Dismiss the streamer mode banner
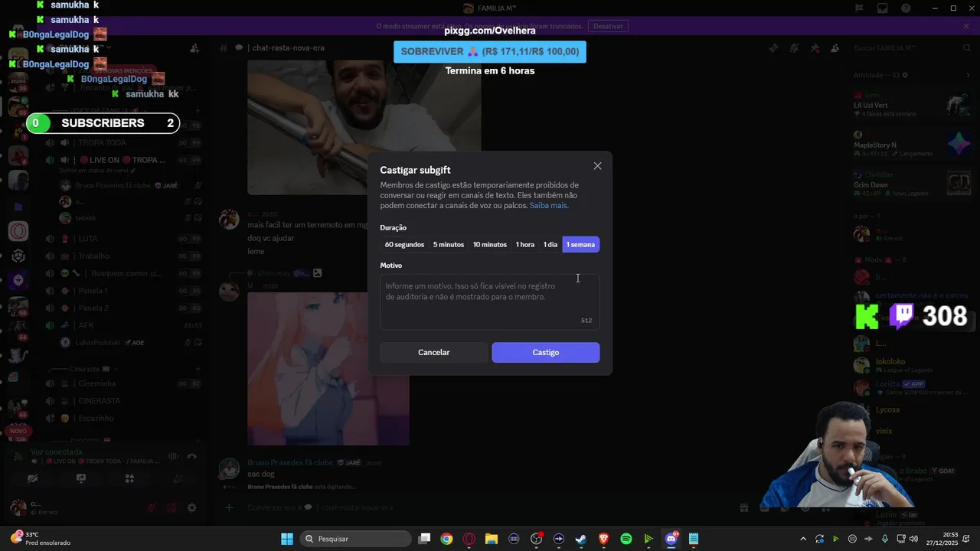The width and height of the screenshot is (980, 551). tap(966, 26)
